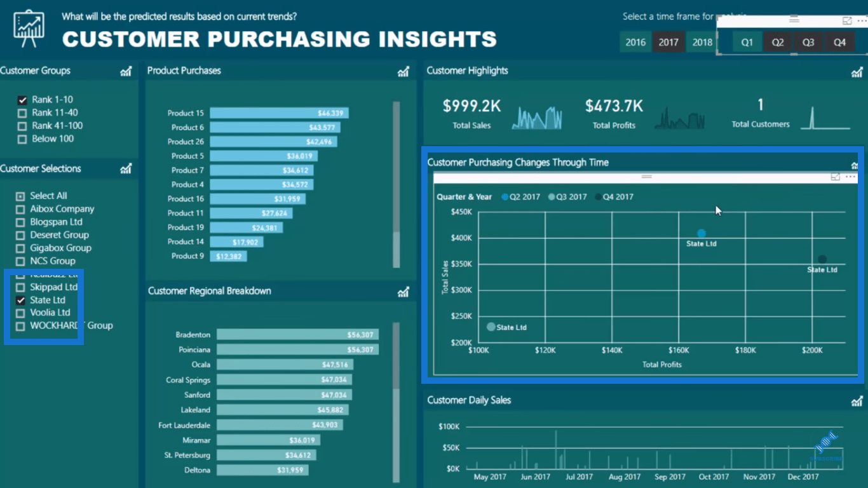This screenshot has width=868, height=488.
Task: Click Q2 2017 legend color dot
Action: [505, 197]
